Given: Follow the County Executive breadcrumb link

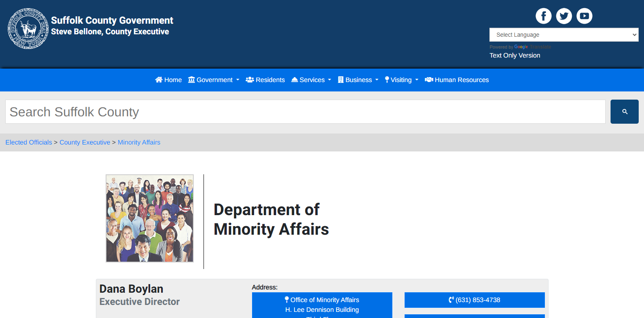Looking at the screenshot, I should pos(85,142).
